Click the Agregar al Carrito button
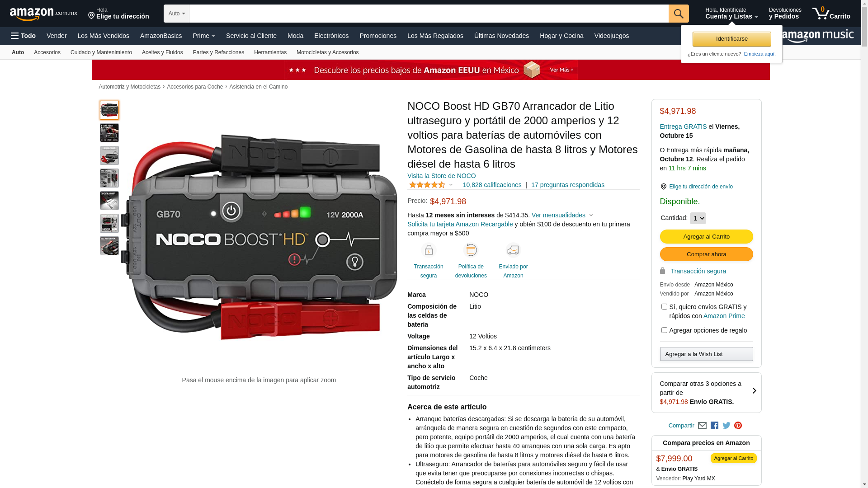The image size is (868, 488). tap(706, 236)
